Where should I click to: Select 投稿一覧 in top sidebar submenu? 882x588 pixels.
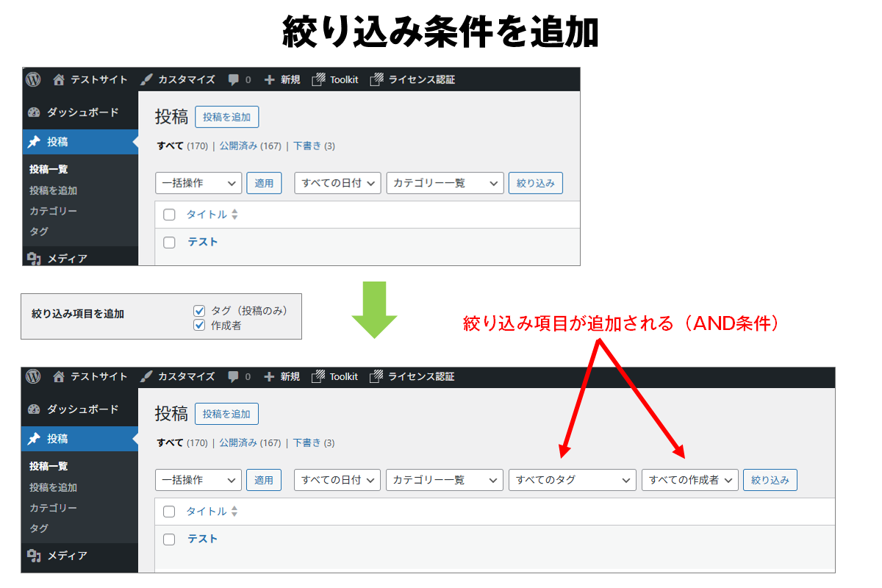[x=49, y=169]
